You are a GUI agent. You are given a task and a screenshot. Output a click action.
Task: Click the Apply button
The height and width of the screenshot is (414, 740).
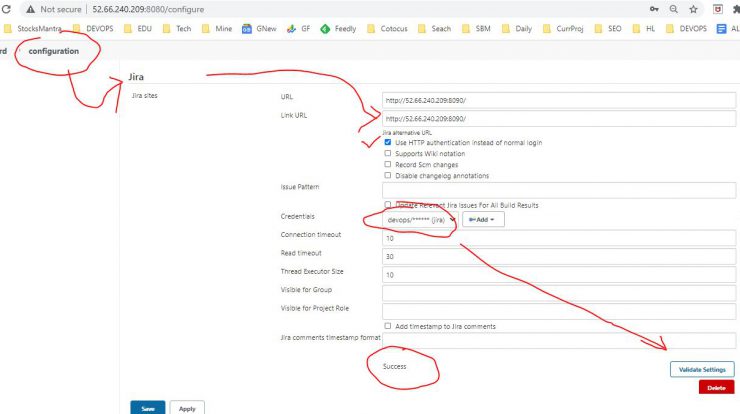pyautogui.click(x=187, y=408)
